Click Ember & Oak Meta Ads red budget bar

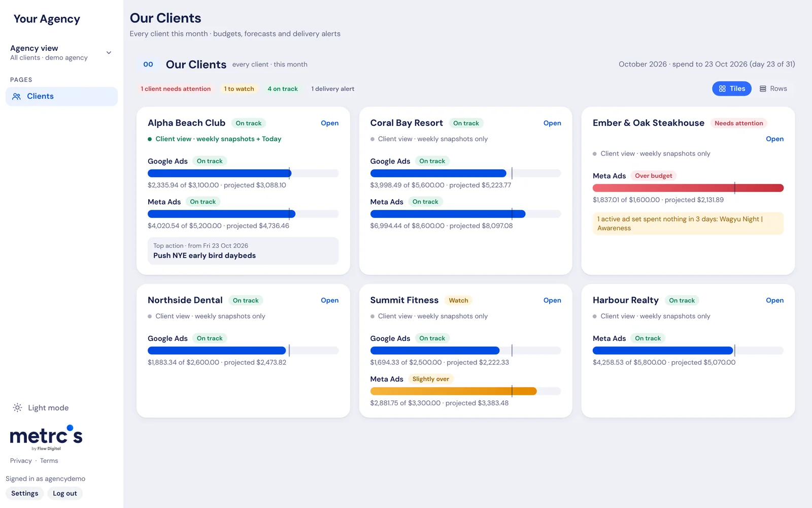(x=688, y=188)
